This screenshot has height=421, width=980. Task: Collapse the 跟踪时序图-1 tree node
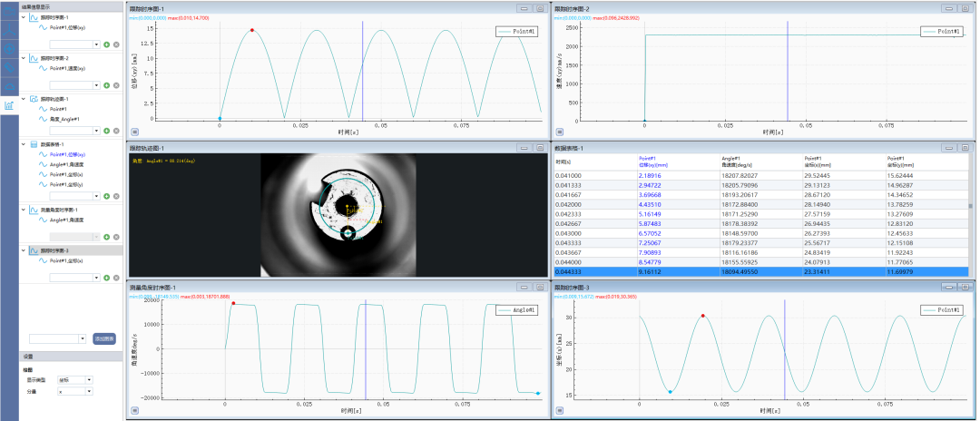click(x=24, y=17)
